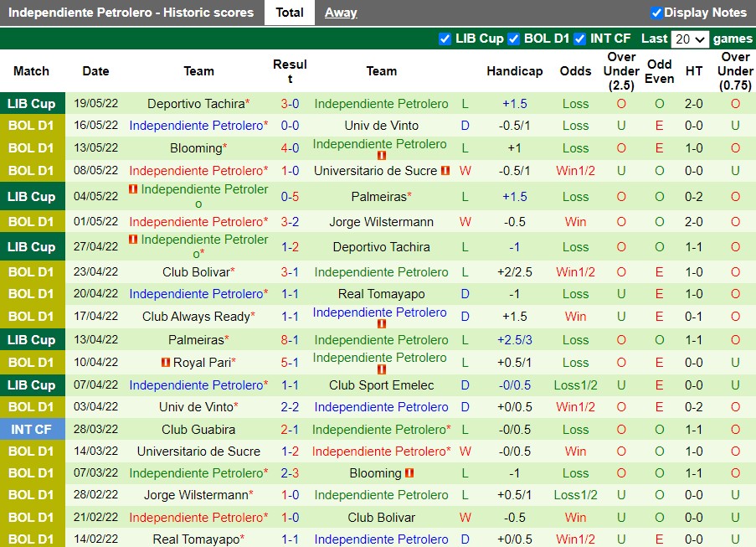
Task: Click the red card icon under Independiente Petrolero on 13/05/22
Action: point(382,155)
